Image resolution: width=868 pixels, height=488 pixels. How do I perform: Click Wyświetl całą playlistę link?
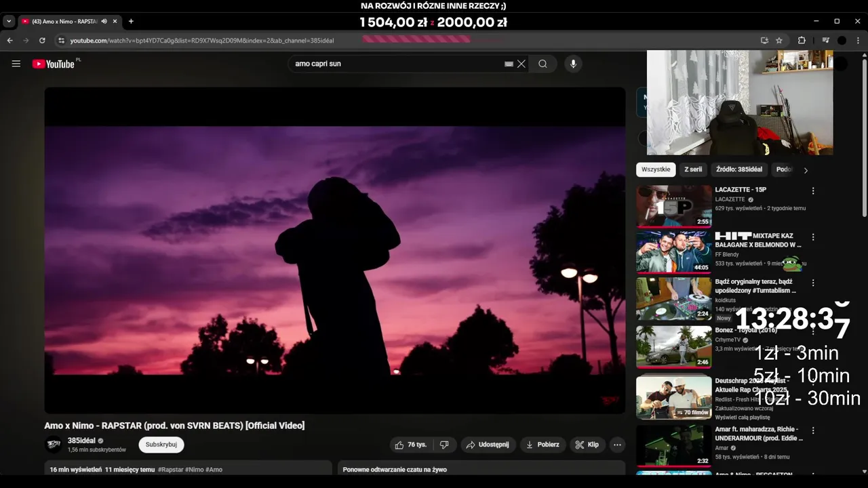click(743, 418)
